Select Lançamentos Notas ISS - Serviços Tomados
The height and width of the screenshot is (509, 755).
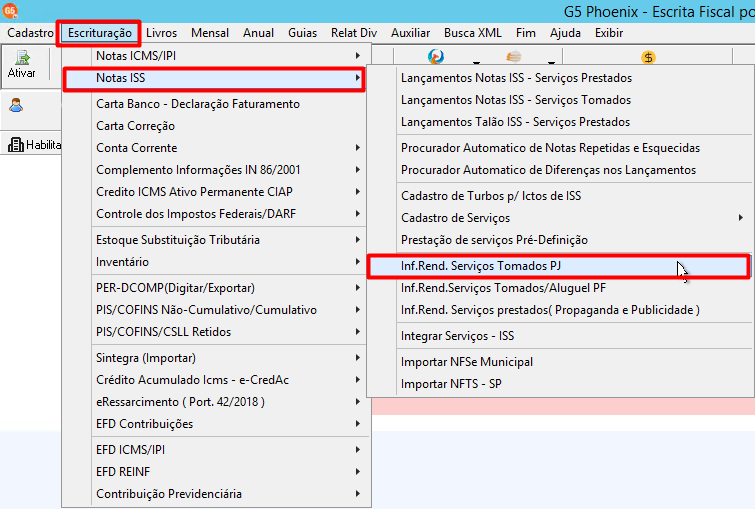point(561,100)
